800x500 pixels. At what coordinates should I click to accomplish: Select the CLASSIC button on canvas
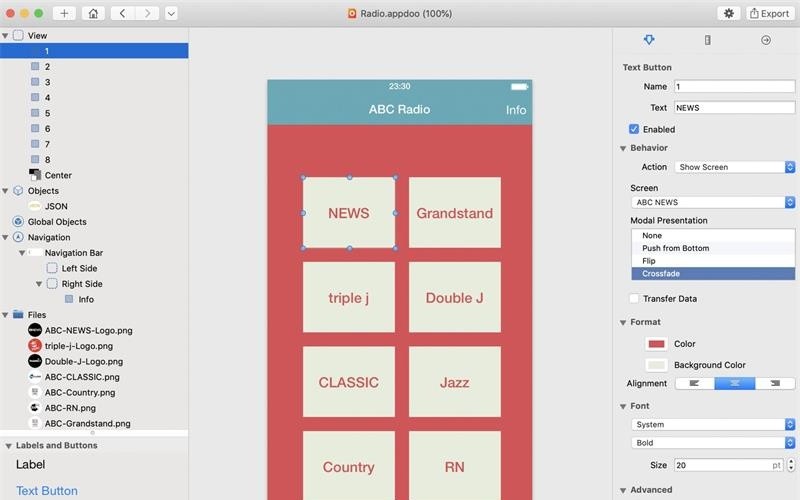[348, 382]
